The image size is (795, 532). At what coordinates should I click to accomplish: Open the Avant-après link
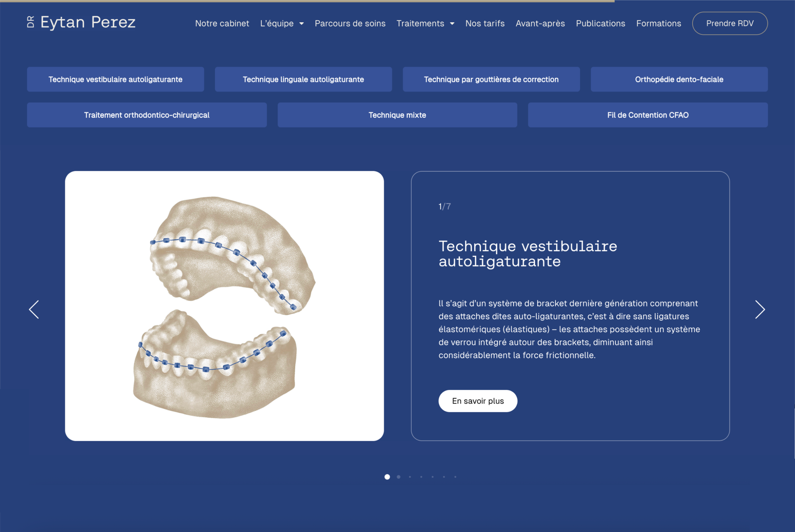(x=540, y=23)
